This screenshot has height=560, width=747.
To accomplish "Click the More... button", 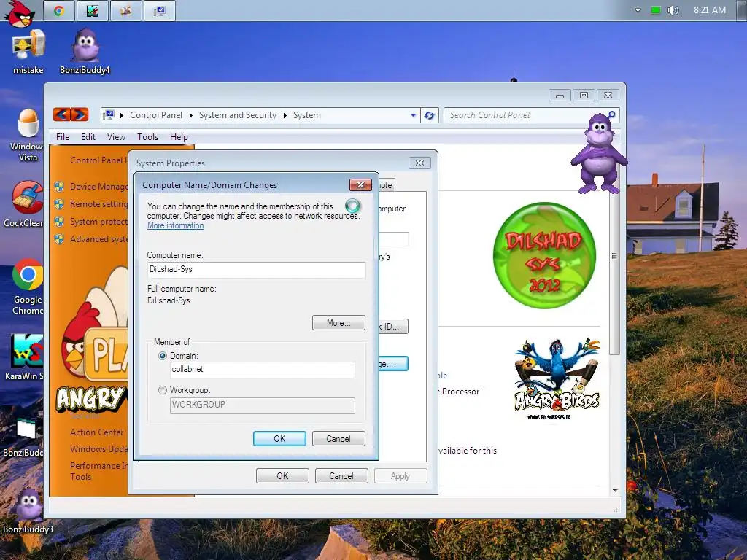I will coord(338,322).
